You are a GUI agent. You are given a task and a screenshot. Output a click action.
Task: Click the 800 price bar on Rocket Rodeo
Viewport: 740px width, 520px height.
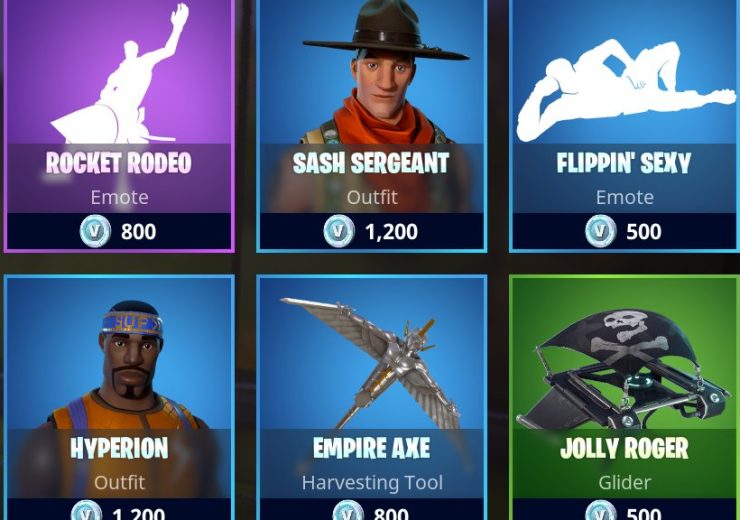point(119,231)
